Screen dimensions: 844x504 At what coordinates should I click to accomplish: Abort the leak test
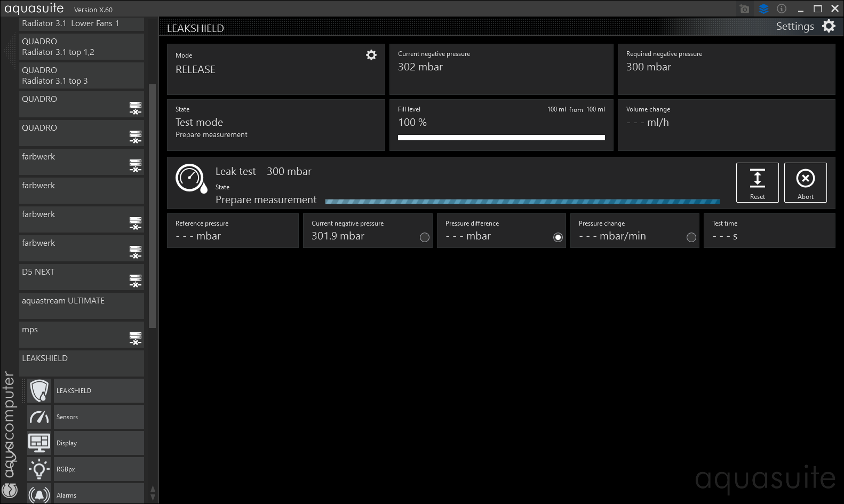pyautogui.click(x=806, y=182)
